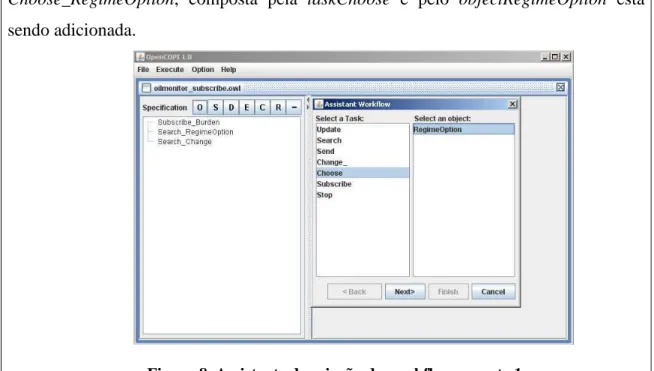Click the disabled Finish button

point(448,292)
